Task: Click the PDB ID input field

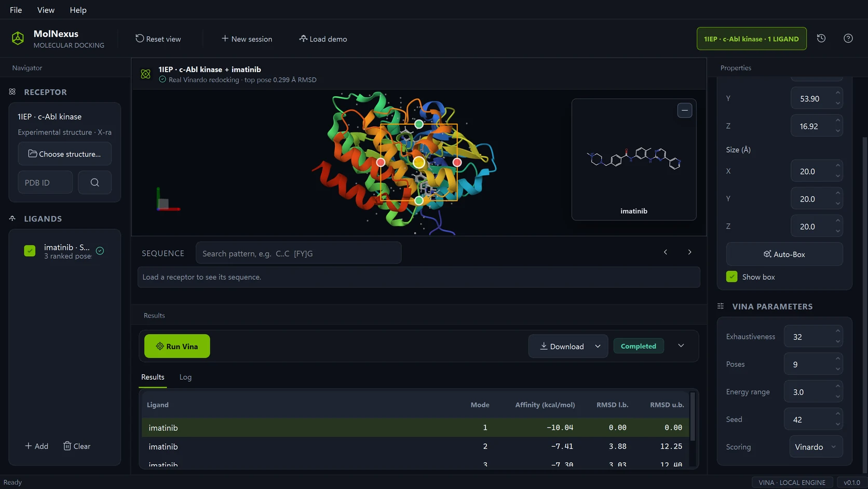Action: [45, 182]
